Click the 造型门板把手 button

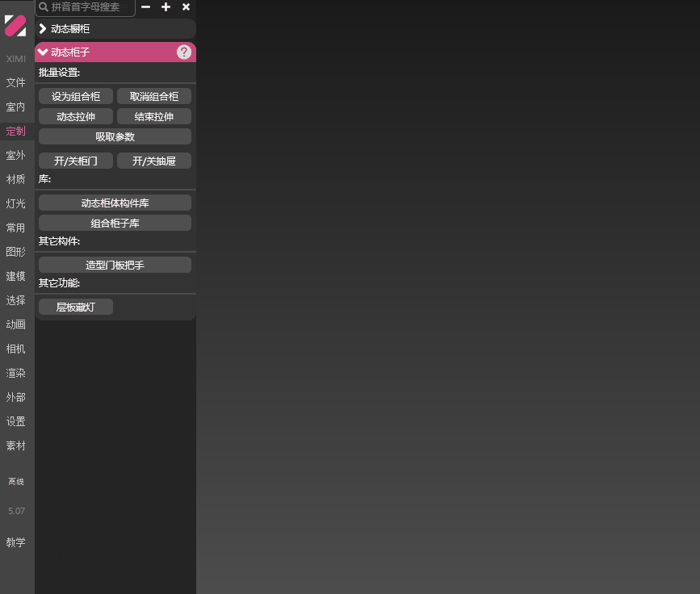click(115, 265)
